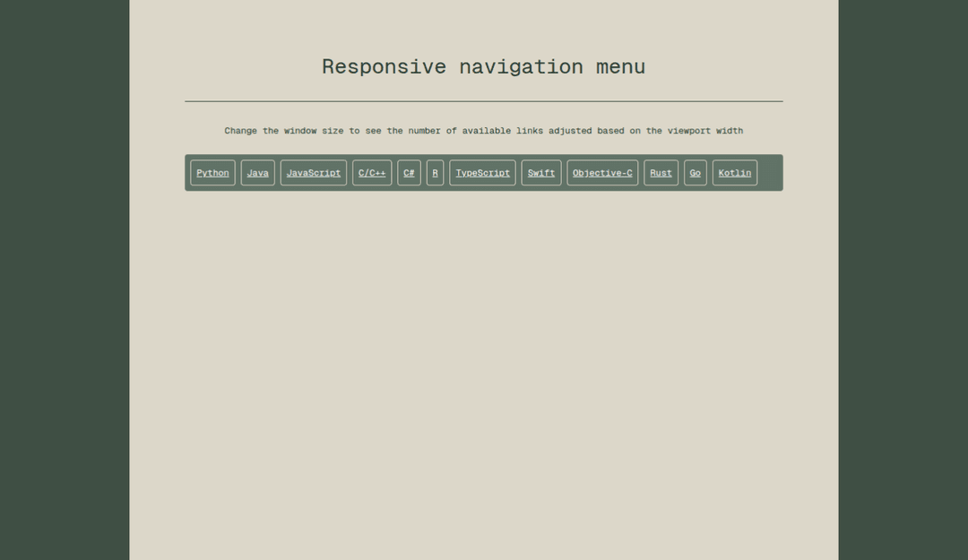Select the Java link

(257, 173)
